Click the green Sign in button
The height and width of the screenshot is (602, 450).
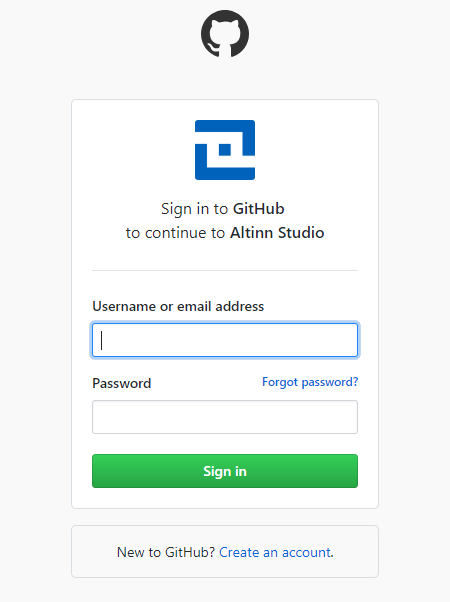225,471
